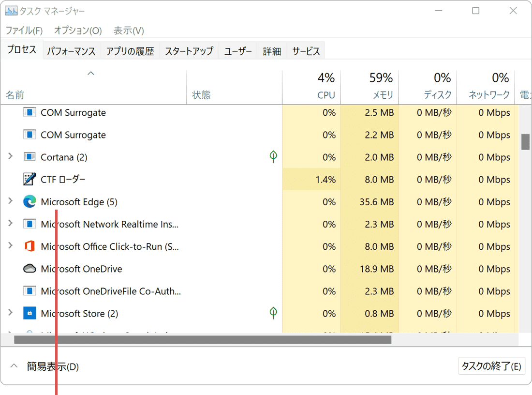This screenshot has width=532, height=395.
Task: Click the Cortana process icon
Action: click(29, 157)
